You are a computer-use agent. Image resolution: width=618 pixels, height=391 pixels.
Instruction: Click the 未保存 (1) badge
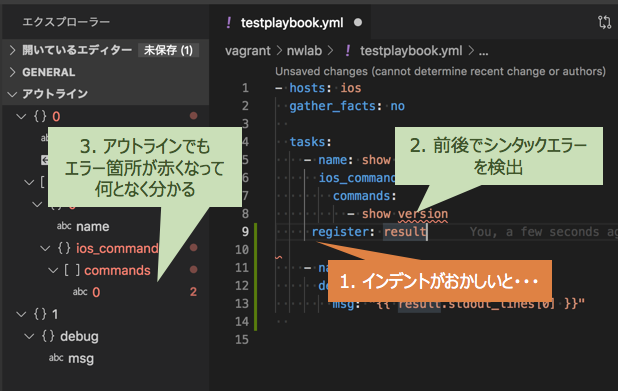tap(168, 50)
